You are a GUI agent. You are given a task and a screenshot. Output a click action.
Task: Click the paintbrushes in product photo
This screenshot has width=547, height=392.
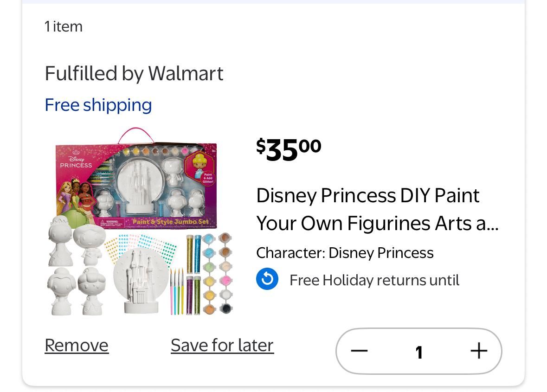[x=176, y=290]
